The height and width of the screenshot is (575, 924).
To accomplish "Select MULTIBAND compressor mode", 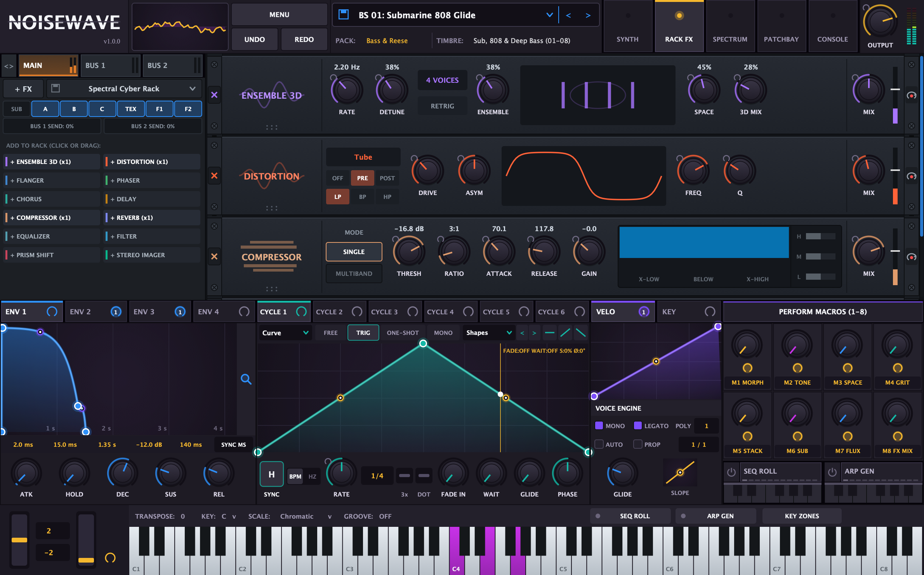I will [354, 274].
